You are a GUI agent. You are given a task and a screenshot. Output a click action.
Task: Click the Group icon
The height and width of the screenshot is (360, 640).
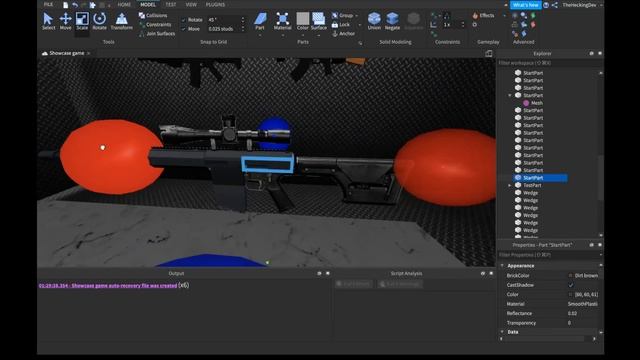[335, 16]
